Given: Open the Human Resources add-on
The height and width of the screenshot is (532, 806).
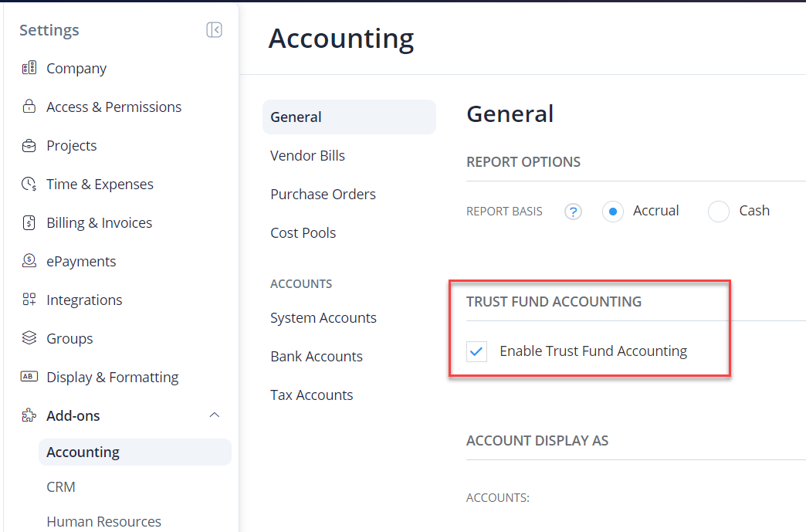Looking at the screenshot, I should (103, 521).
